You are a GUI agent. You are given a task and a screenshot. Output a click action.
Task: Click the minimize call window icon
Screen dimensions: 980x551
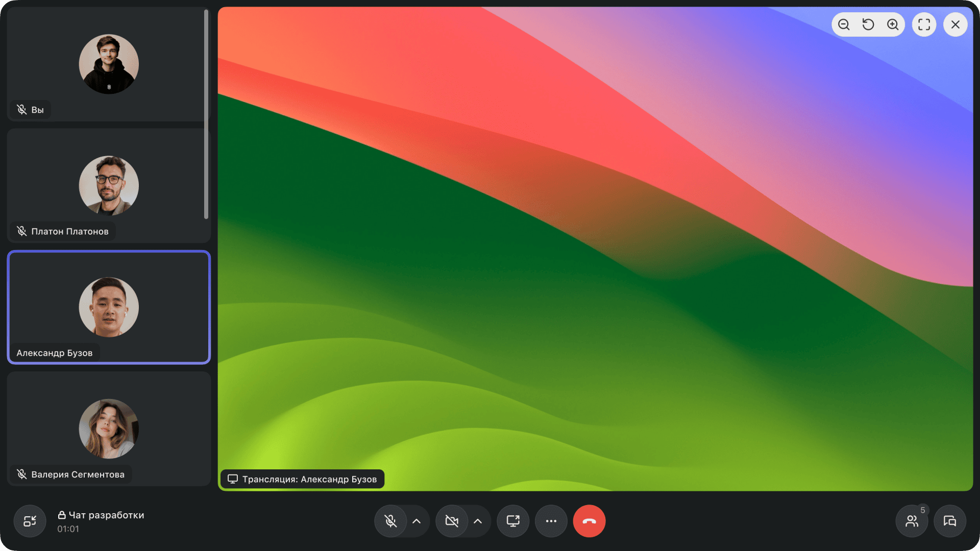[30, 521]
